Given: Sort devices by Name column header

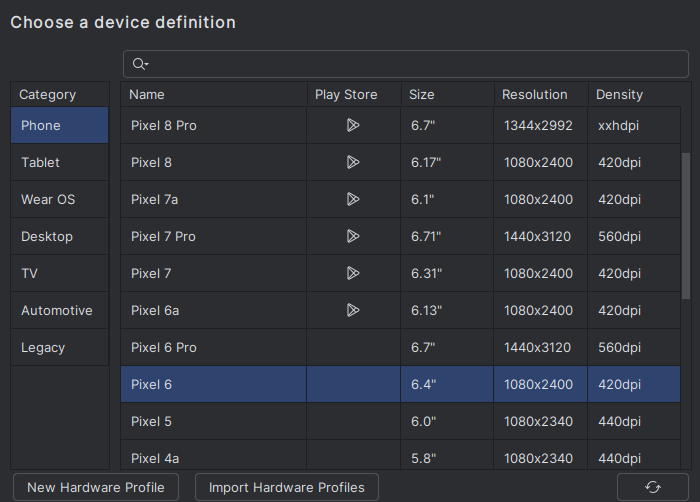Looking at the screenshot, I should 147,95.
